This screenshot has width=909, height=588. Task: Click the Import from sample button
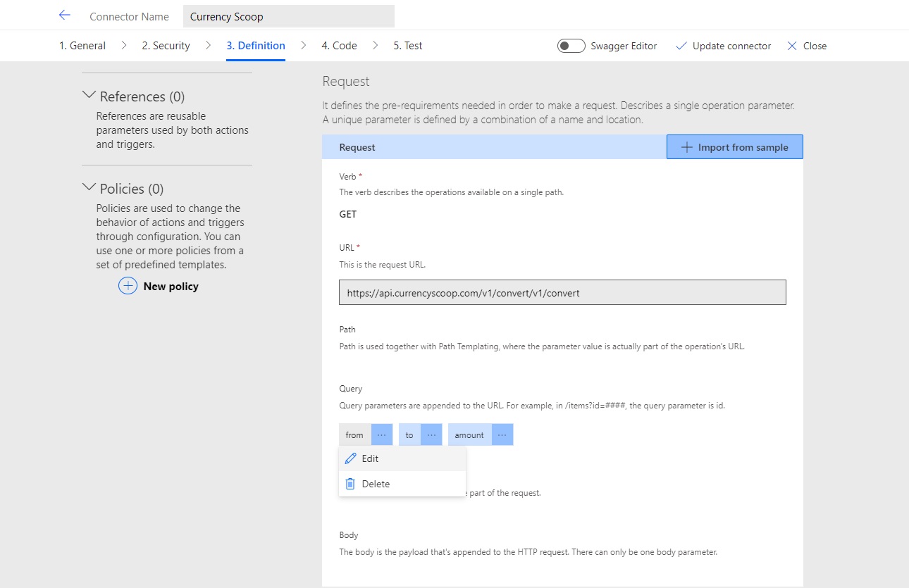point(734,146)
